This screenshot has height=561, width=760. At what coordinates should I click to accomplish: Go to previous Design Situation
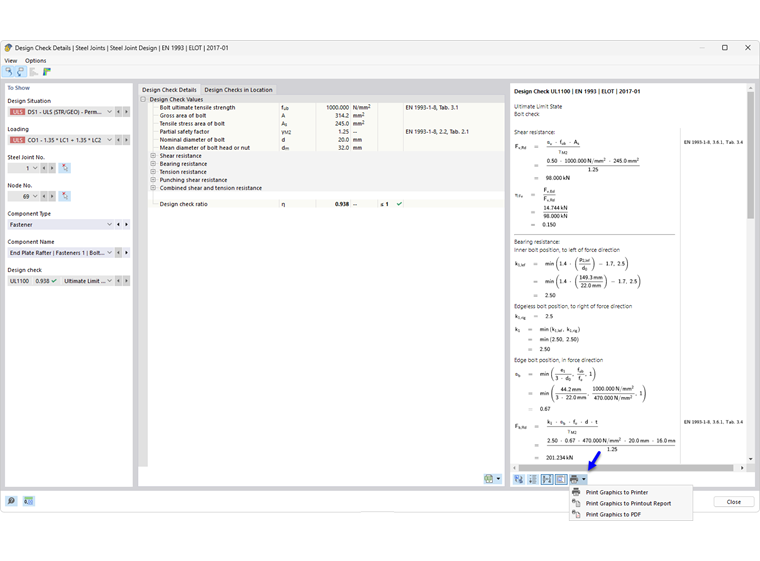118,112
